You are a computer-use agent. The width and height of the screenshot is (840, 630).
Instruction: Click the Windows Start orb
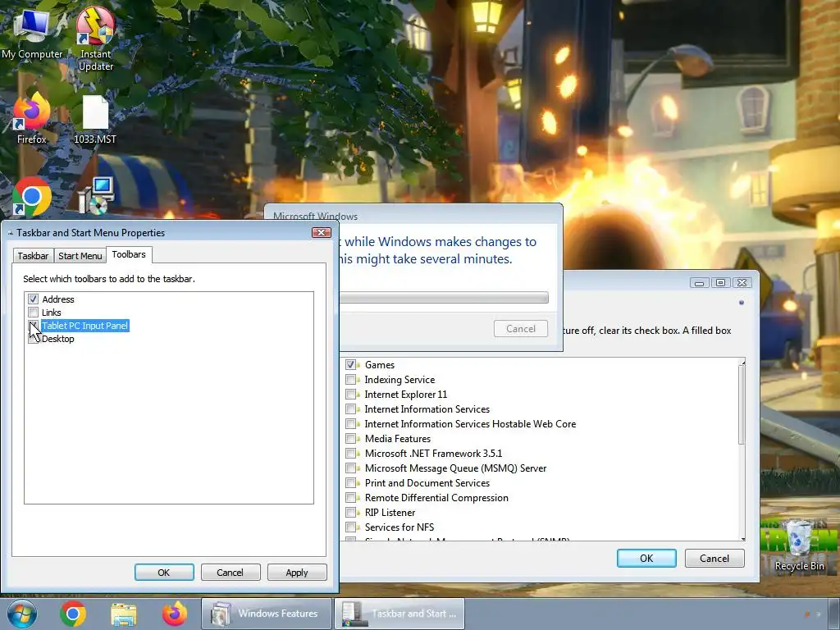click(22, 614)
